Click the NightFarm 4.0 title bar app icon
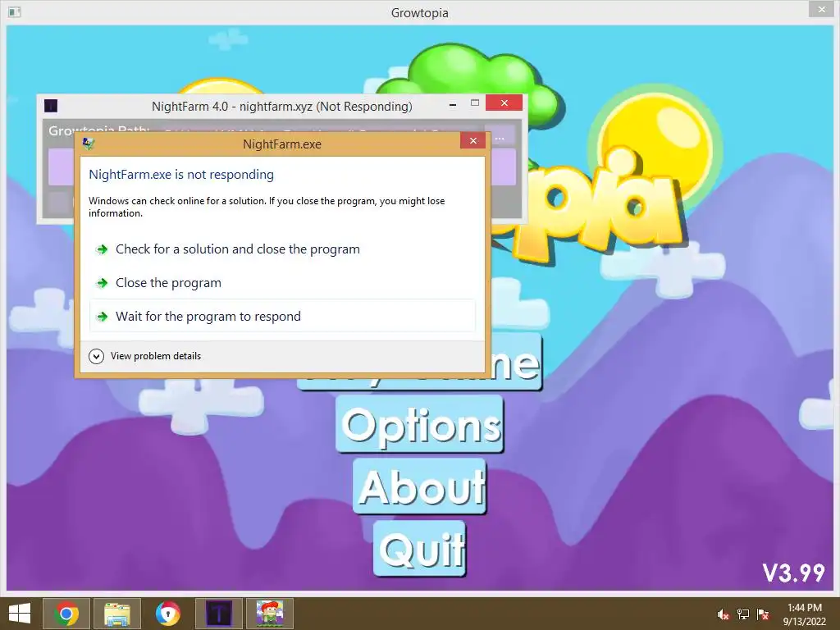 [51, 106]
